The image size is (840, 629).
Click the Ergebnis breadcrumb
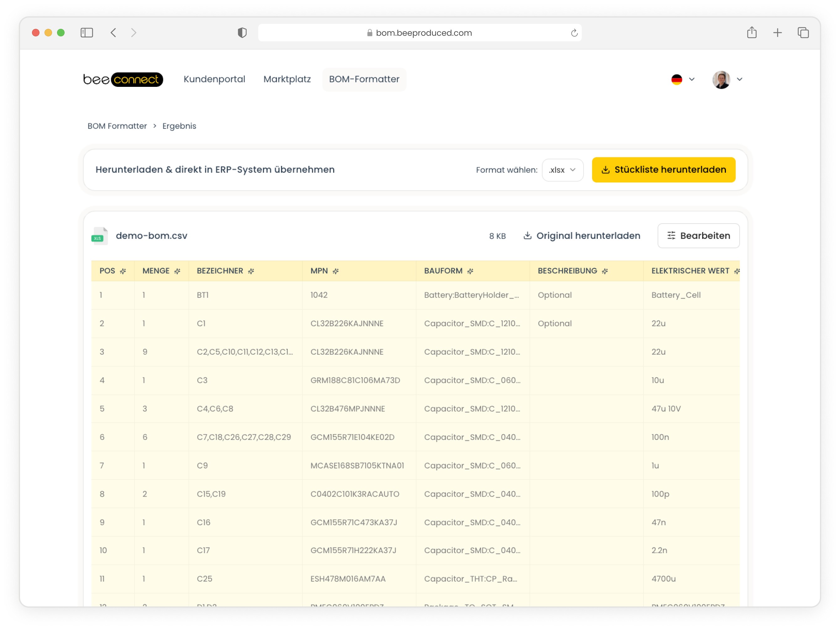pyautogui.click(x=179, y=126)
